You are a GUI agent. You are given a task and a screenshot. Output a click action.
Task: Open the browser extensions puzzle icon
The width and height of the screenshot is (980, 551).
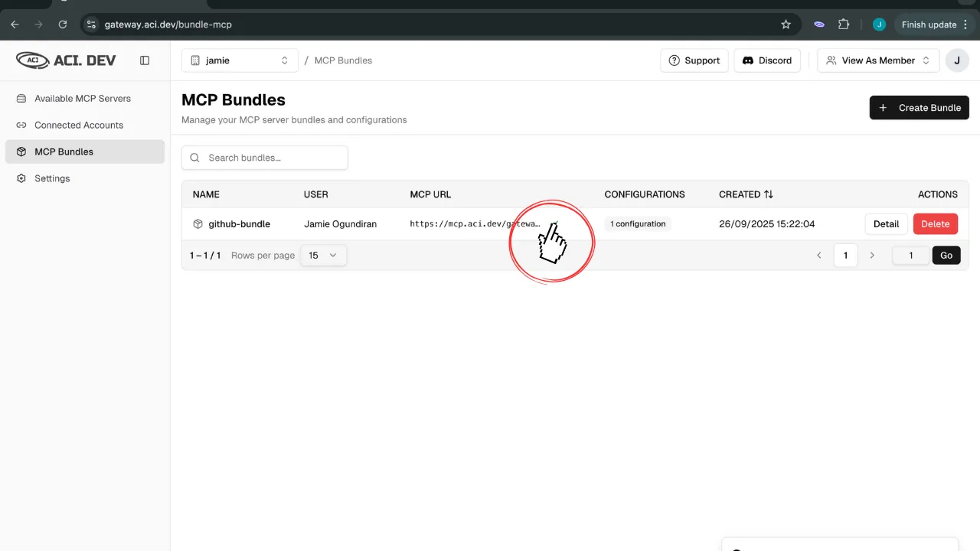point(844,24)
